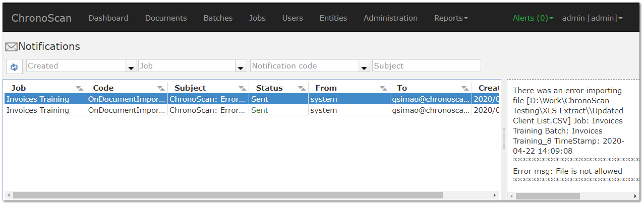Click the ChronoScan brand link
Viewport: 644px width, 205px height.
click(x=41, y=18)
